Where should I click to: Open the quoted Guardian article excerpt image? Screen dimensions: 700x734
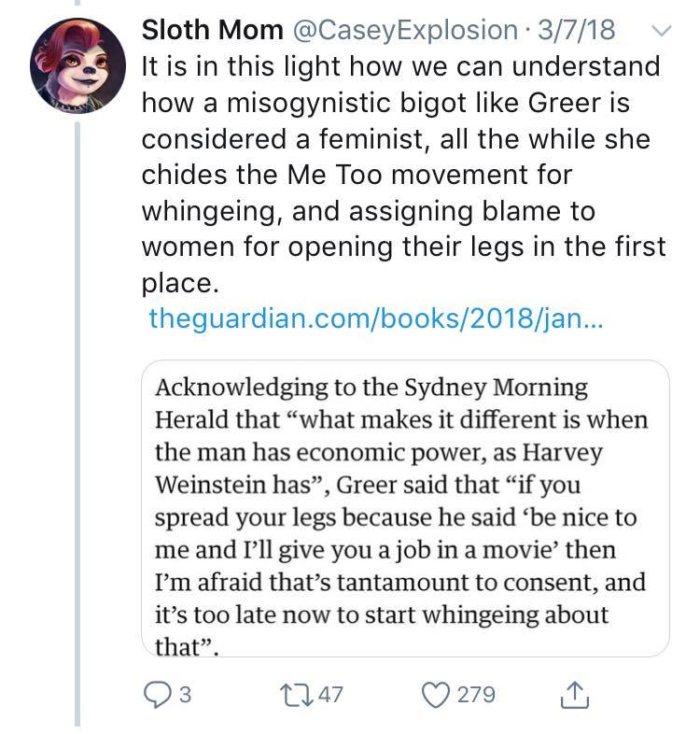pos(405,508)
